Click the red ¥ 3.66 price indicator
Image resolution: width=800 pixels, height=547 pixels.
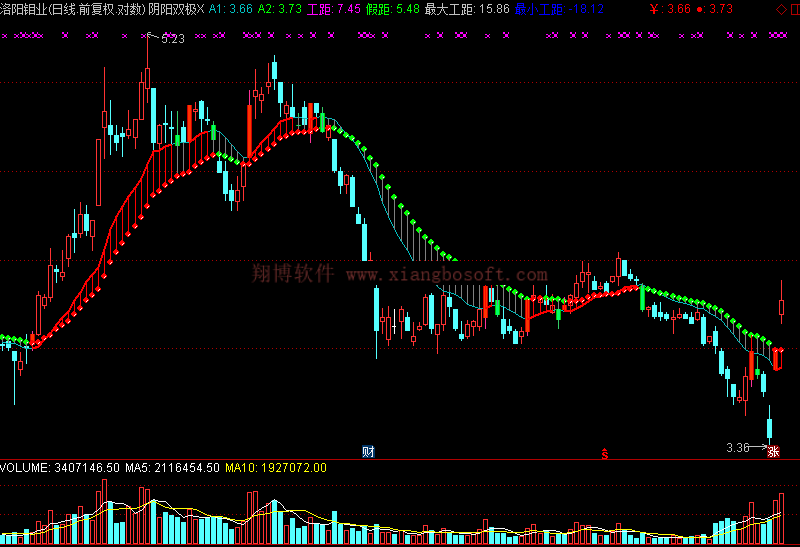[669, 9]
